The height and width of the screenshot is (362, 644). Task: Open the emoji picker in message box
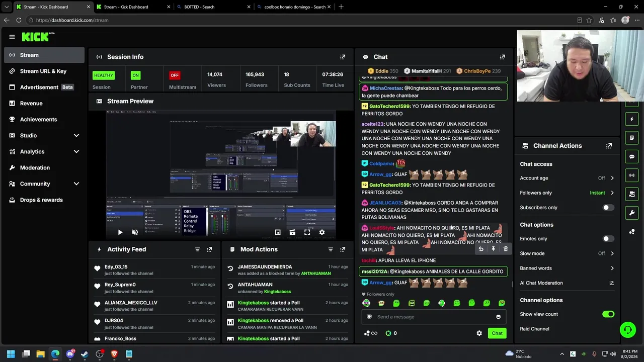point(499,317)
